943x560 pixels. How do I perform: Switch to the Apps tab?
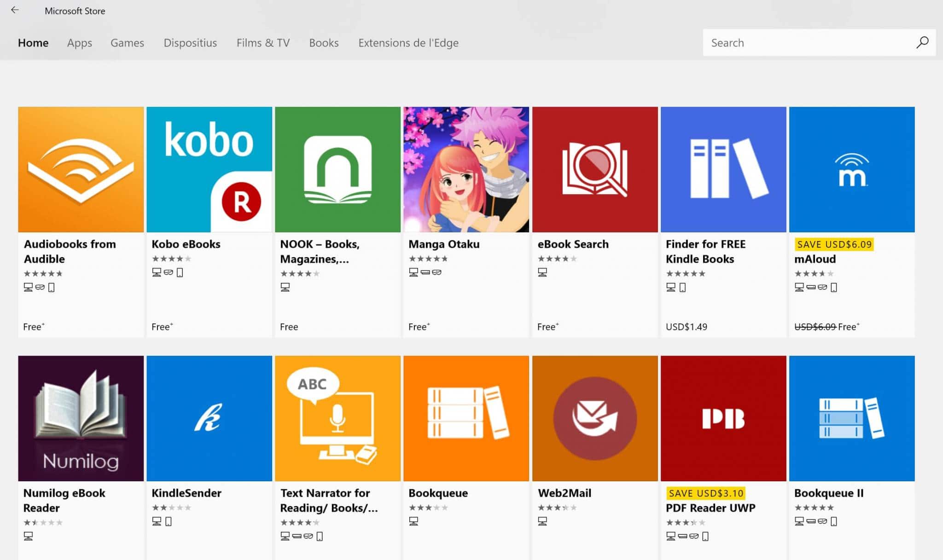pos(80,43)
